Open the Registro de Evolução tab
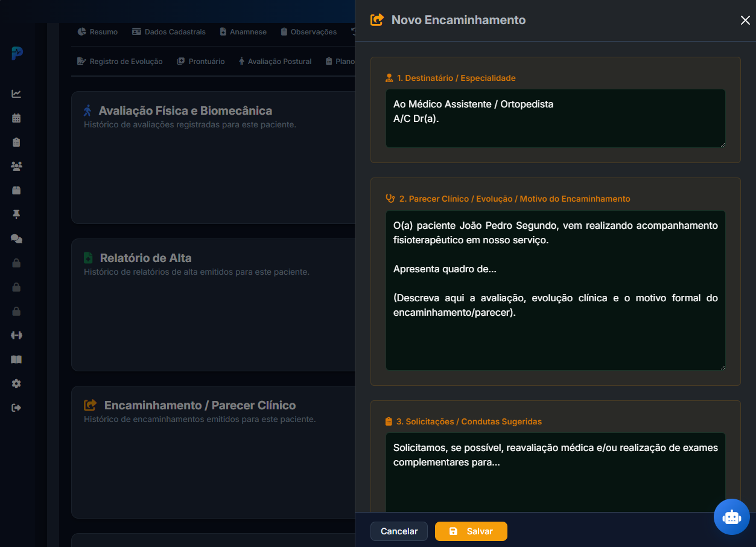The height and width of the screenshot is (547, 756). pyautogui.click(x=120, y=61)
